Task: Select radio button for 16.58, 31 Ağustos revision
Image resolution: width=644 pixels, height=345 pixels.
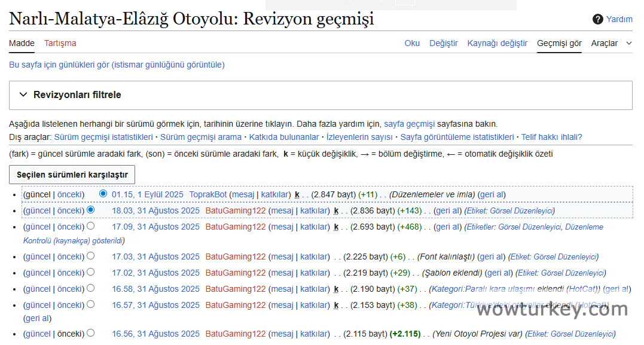Action: [x=91, y=288]
